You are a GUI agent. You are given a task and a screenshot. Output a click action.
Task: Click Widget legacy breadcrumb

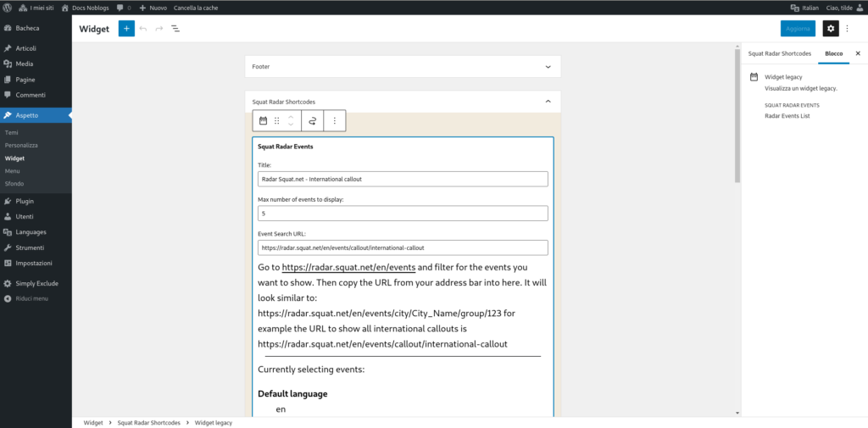[213, 422]
